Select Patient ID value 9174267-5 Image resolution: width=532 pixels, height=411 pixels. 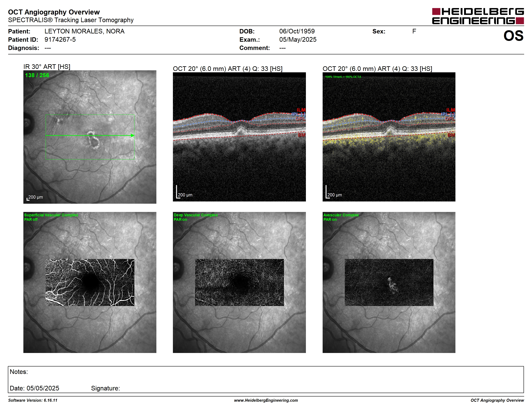60,39
